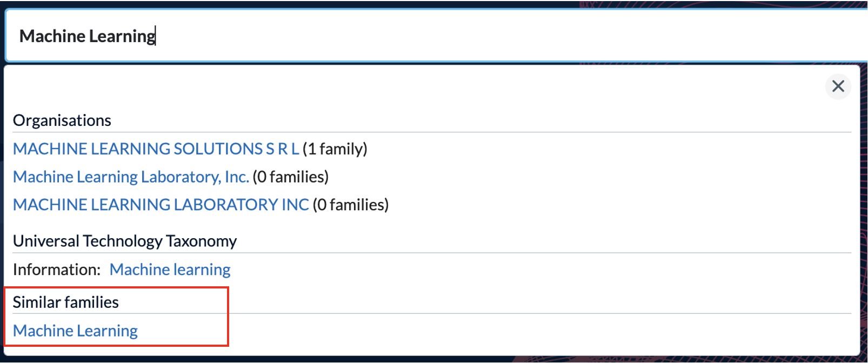Click the dark background below the dropdown panel
Image resolution: width=868 pixels, height=363 pixels.
[x=432, y=359]
